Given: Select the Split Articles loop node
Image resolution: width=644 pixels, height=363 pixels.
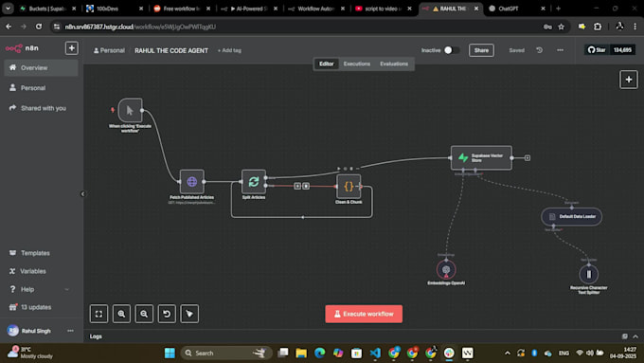Looking at the screenshot, I should 254,181.
